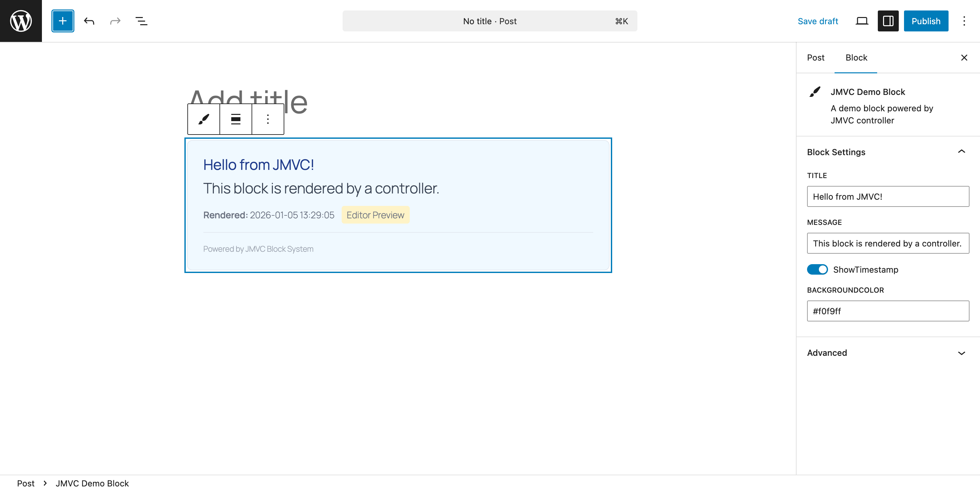Image resolution: width=980 pixels, height=491 pixels.
Task: Click the Publish button
Action: click(926, 21)
